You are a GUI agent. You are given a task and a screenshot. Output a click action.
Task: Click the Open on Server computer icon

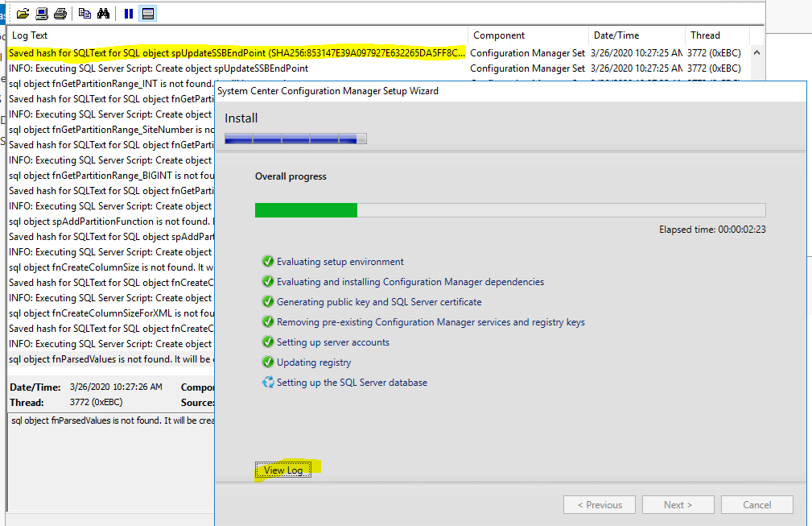41,14
